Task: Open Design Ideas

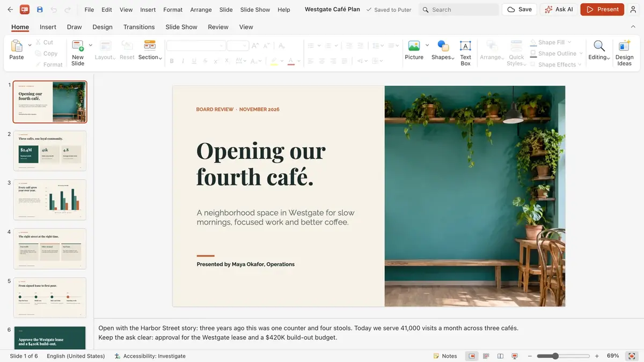Action: tap(624, 53)
